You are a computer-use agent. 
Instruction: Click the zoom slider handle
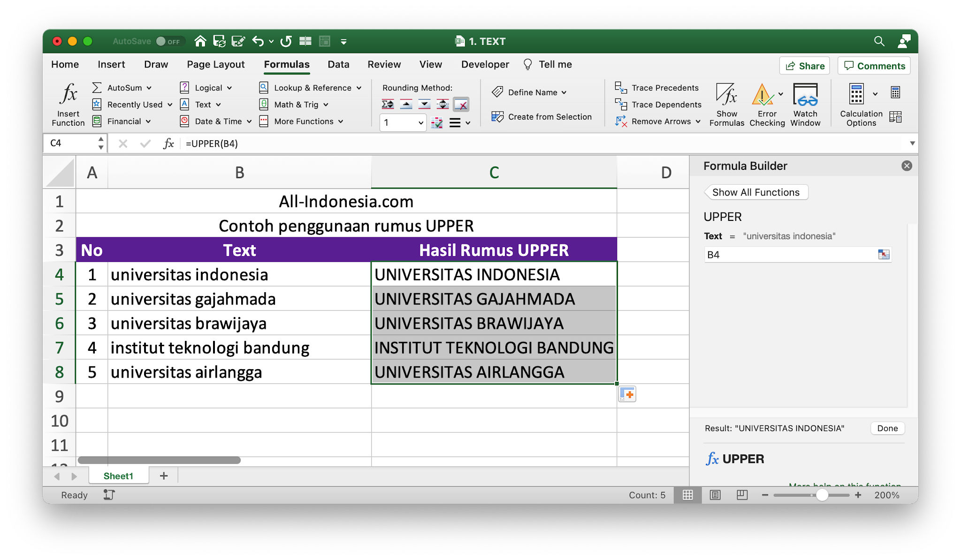[x=822, y=495]
